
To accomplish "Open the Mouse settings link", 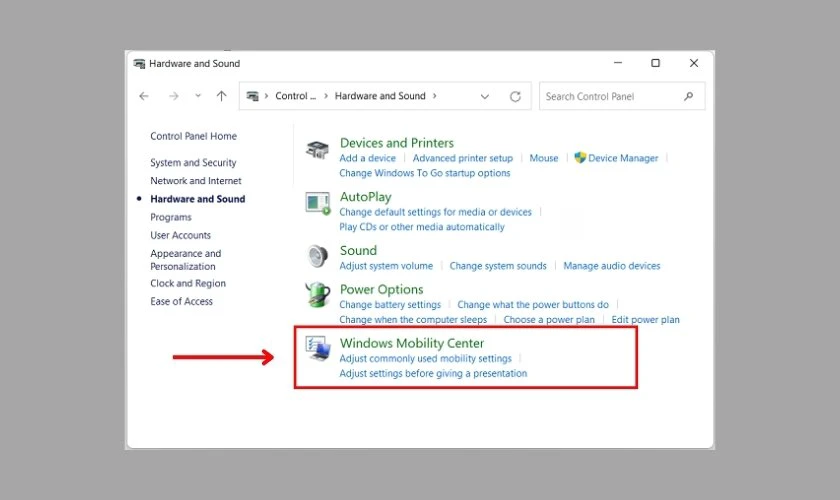I will (x=544, y=158).
